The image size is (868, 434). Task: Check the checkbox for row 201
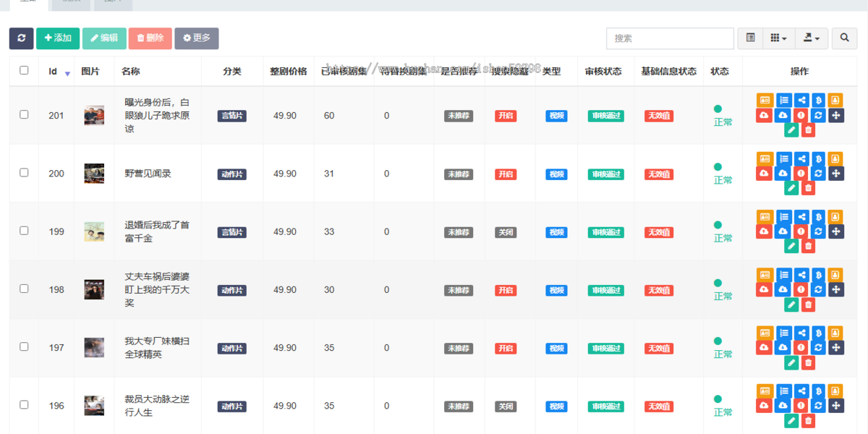pyautogui.click(x=24, y=114)
